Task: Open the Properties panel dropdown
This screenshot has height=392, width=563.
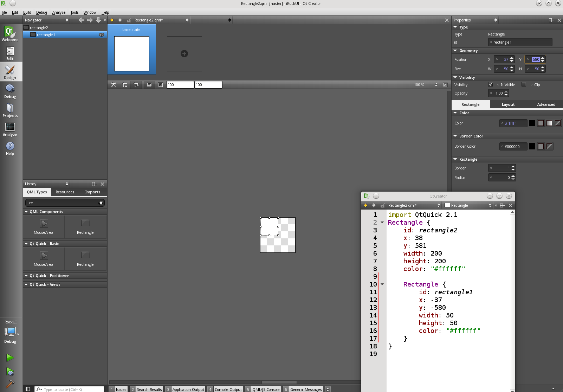Action: click(475, 20)
